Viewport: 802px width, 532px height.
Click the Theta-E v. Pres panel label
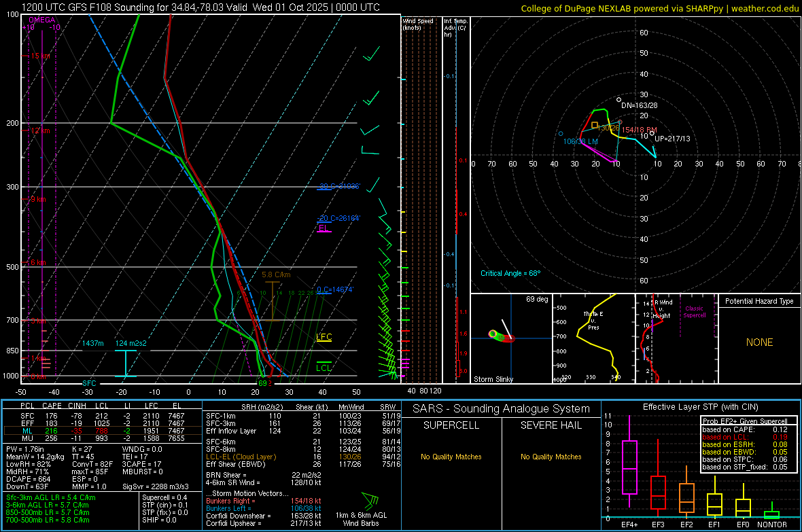click(593, 320)
